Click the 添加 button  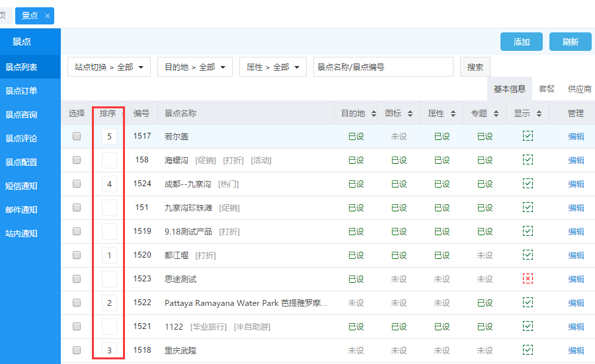521,42
